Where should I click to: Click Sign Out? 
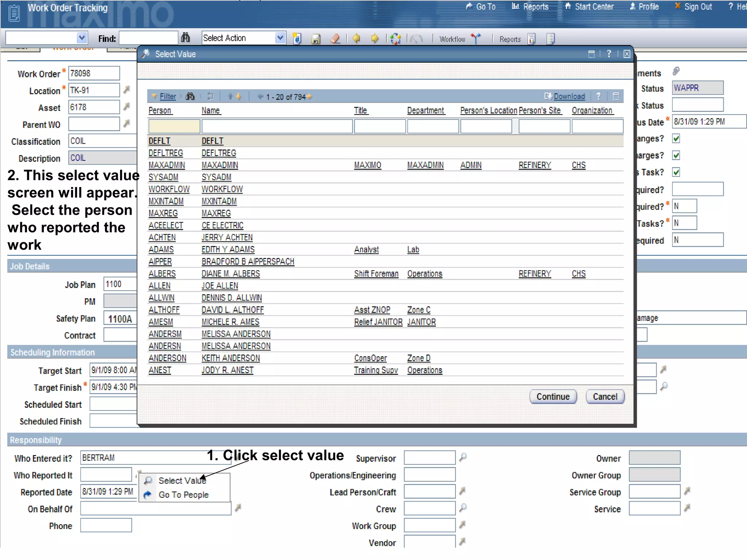(x=693, y=7)
